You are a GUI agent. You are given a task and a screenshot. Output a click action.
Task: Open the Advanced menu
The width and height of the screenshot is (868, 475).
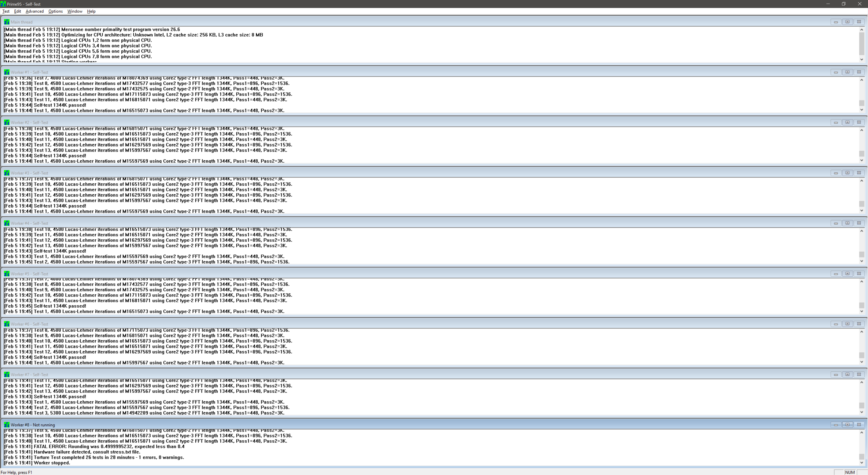pyautogui.click(x=34, y=11)
